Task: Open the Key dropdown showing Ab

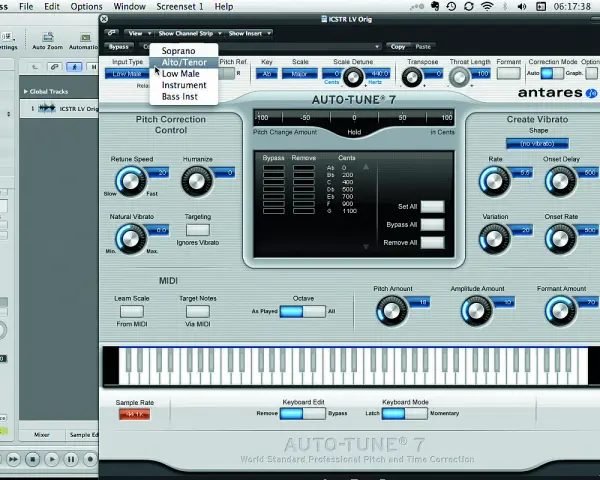Action: [267, 73]
